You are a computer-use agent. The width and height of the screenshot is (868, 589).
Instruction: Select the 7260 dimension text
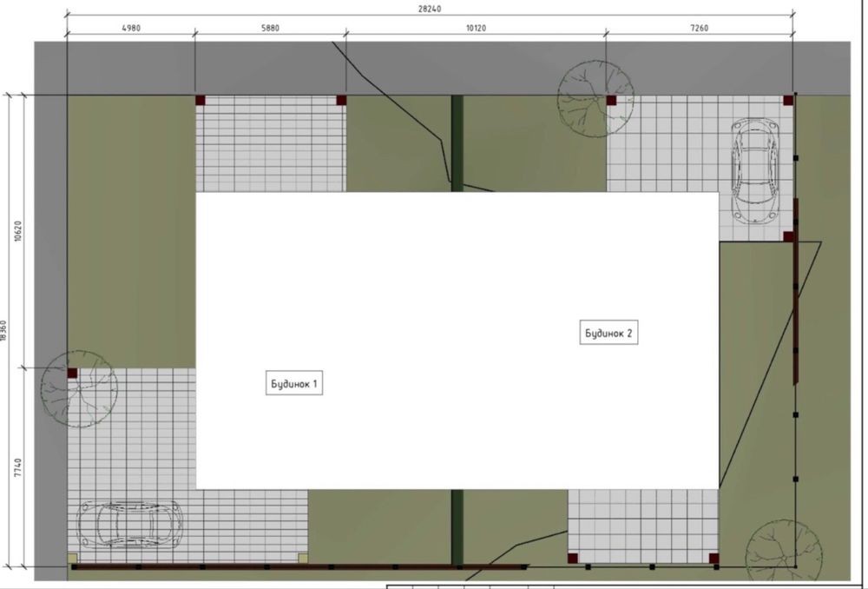699,28
